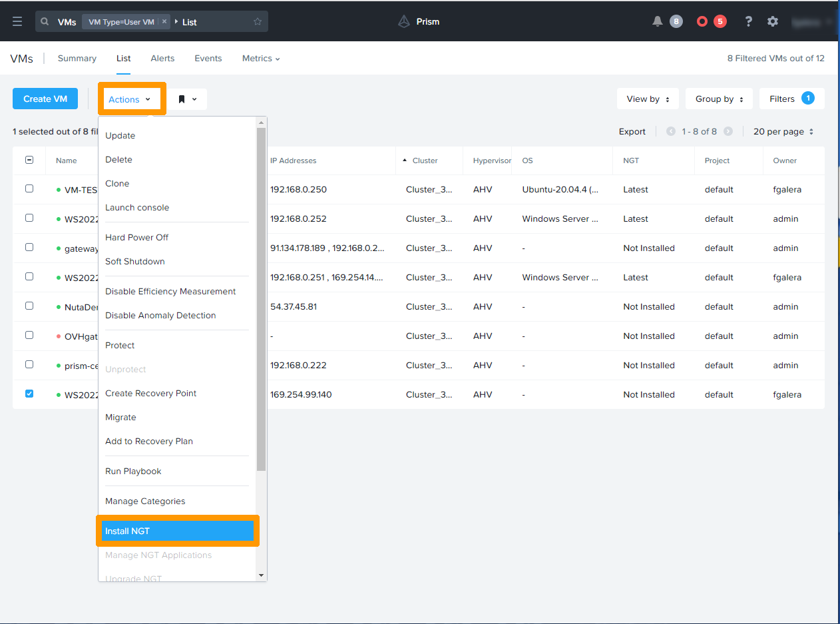840x624 pixels.
Task: Open the help question mark menu
Action: pos(749,21)
